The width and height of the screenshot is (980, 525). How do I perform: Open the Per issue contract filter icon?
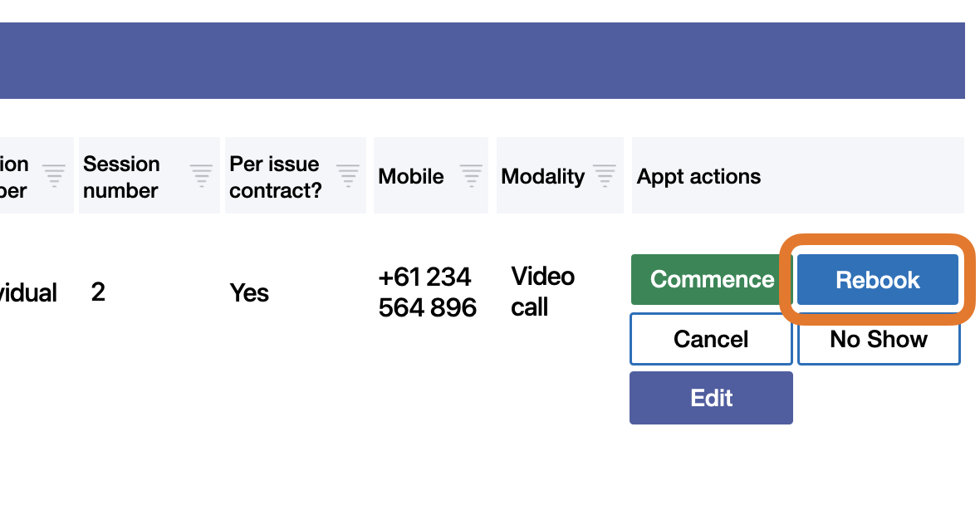point(347,175)
